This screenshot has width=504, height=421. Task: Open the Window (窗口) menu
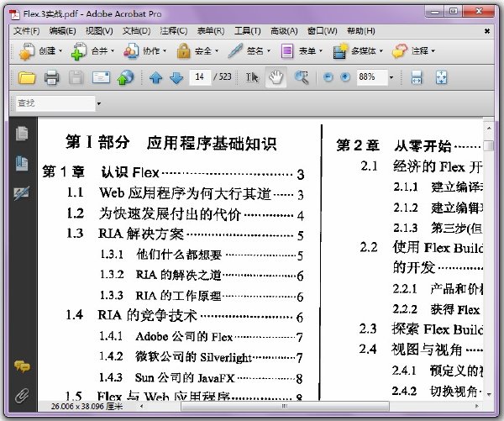pyautogui.click(x=322, y=31)
